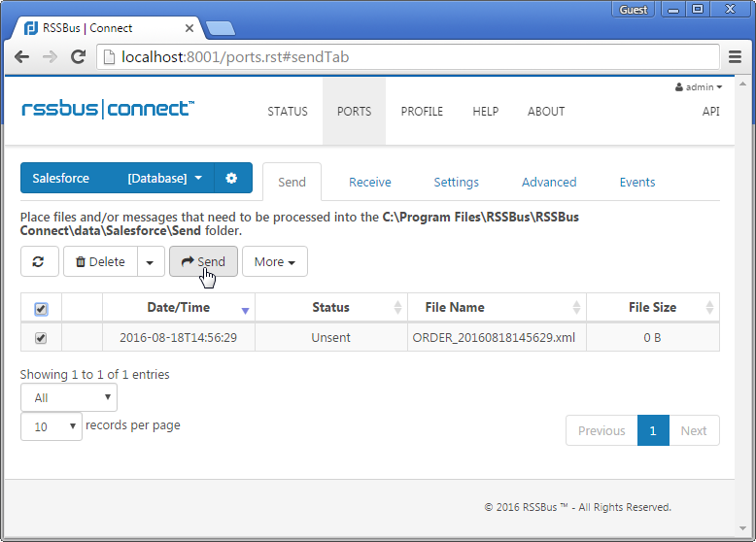
Task: Click the refresh icon button
Action: coord(39,261)
